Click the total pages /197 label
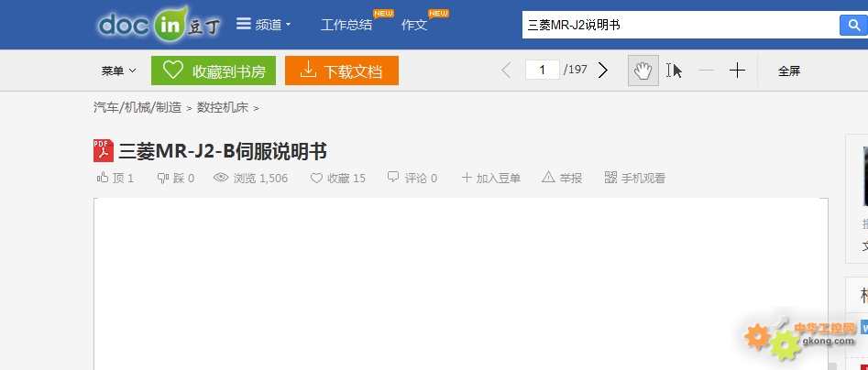868x370 pixels. [x=576, y=70]
